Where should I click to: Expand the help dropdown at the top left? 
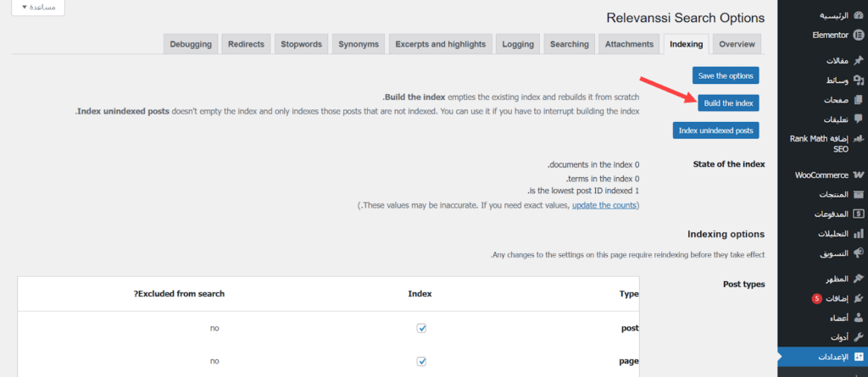tap(37, 7)
